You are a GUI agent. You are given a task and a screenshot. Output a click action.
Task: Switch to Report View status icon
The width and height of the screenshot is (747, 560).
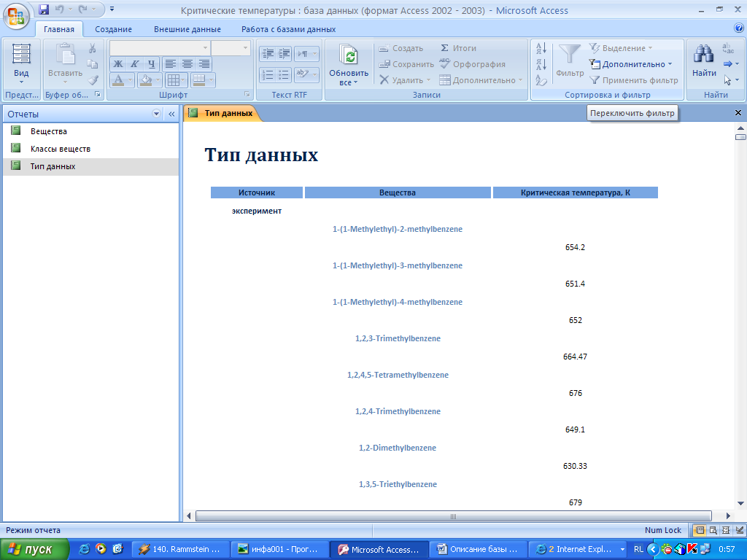click(700, 530)
